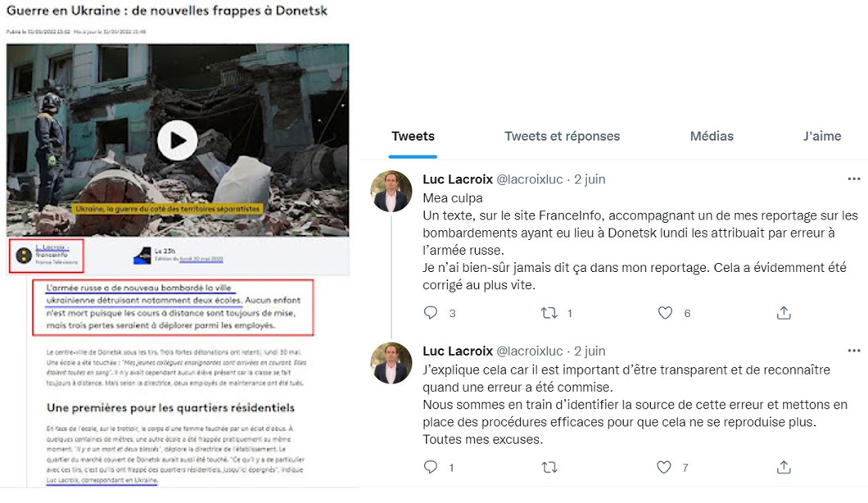Screen dimensions: 868x503
Task: Select the J'aime tab
Action: click(x=822, y=136)
